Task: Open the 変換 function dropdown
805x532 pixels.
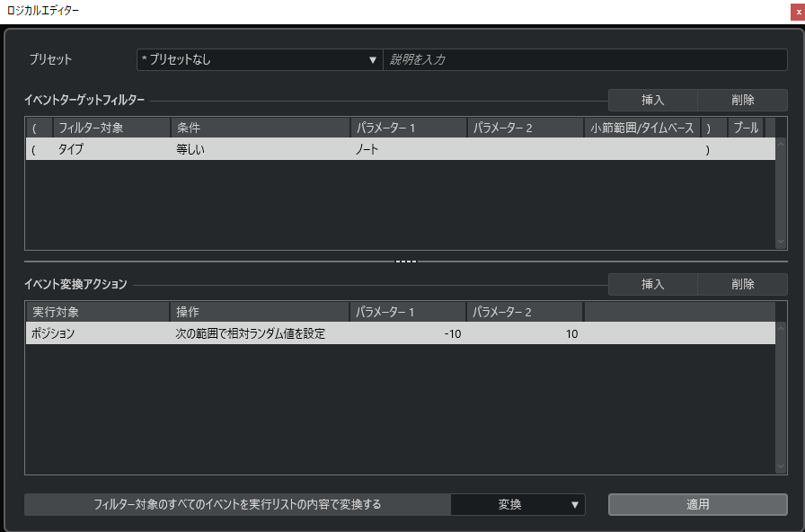Action: (518, 504)
